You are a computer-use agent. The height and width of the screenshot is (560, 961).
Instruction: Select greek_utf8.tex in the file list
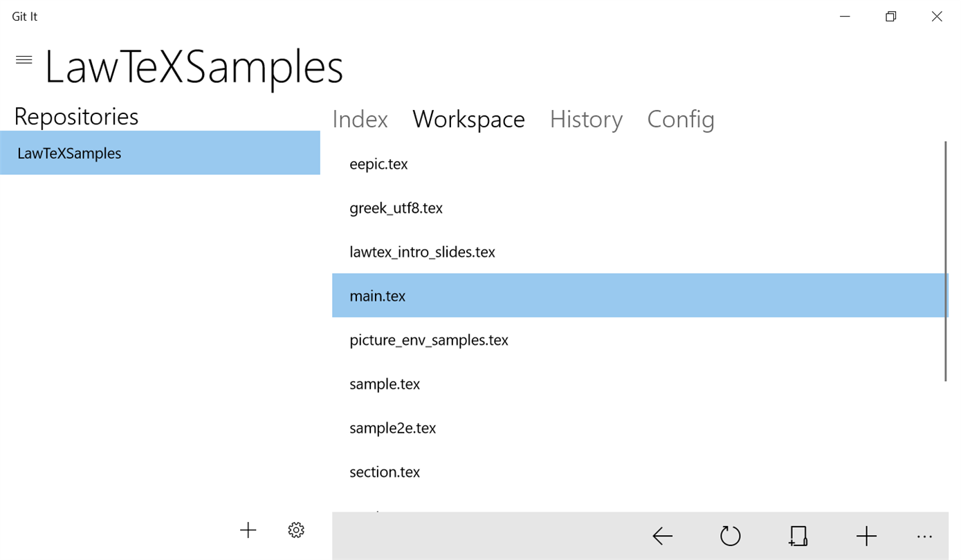[x=396, y=208]
